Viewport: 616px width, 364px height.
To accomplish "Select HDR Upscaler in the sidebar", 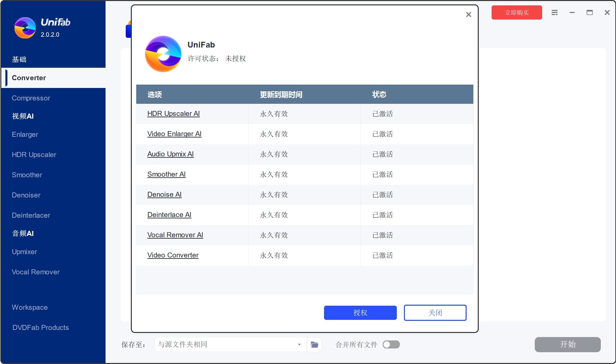I will (53, 155).
